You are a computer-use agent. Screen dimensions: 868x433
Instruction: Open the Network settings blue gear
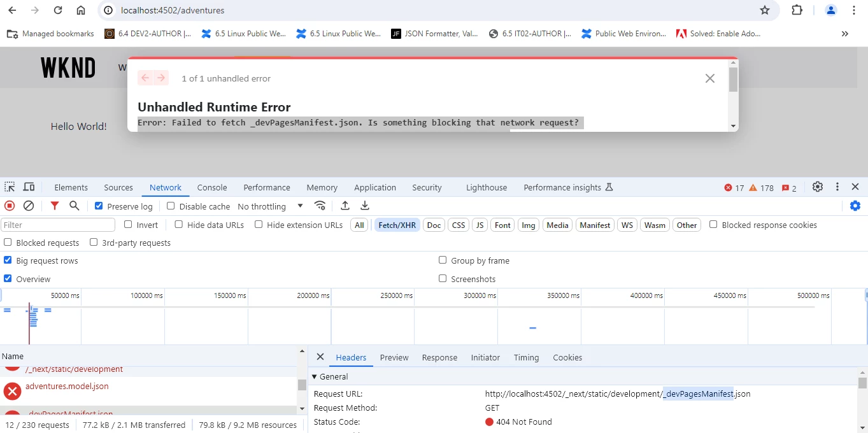pyautogui.click(x=855, y=206)
